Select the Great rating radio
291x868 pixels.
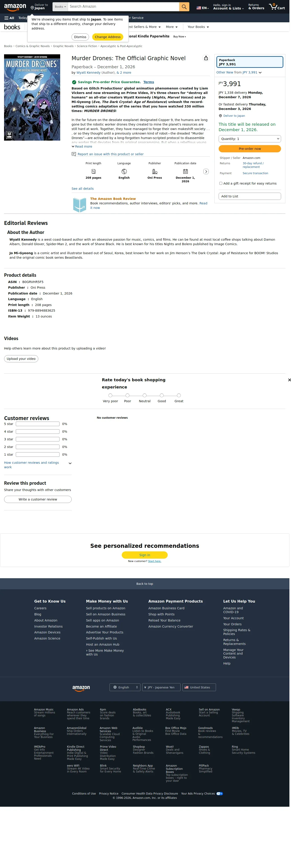coord(179,395)
